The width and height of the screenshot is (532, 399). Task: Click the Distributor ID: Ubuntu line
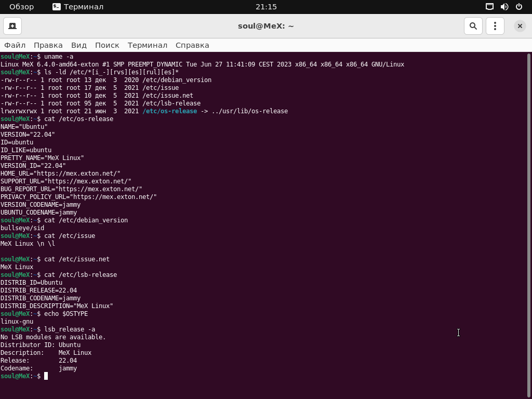click(41, 345)
